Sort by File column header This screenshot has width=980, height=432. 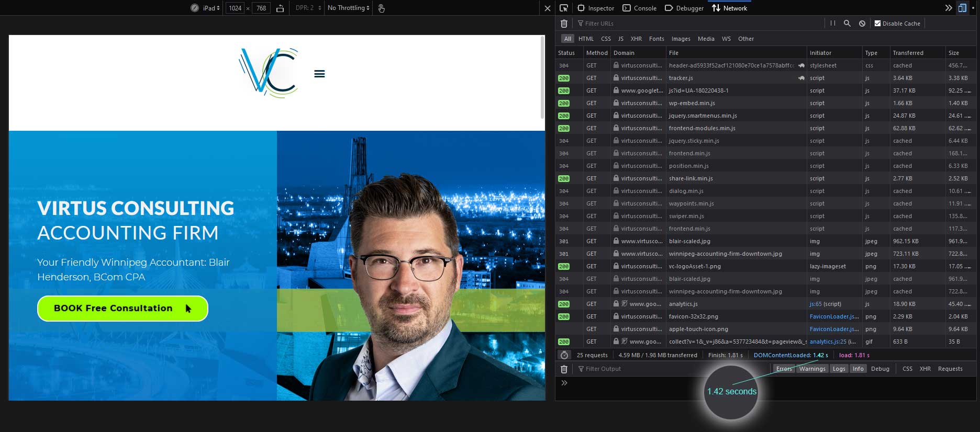736,53
